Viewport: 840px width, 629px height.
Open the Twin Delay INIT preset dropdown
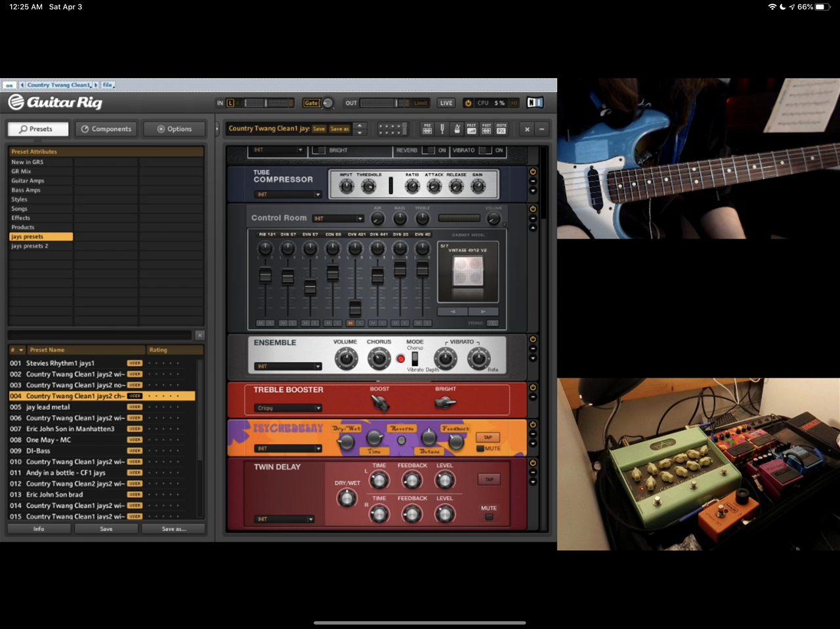284,519
